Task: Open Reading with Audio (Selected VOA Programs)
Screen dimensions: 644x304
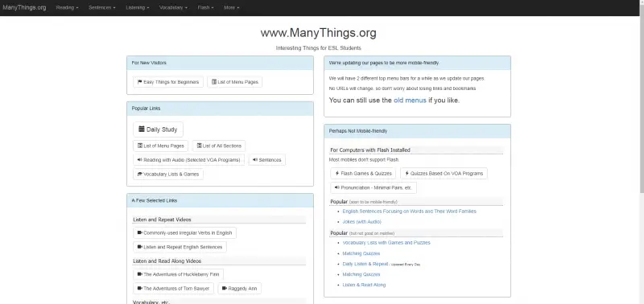Action: 189,160
